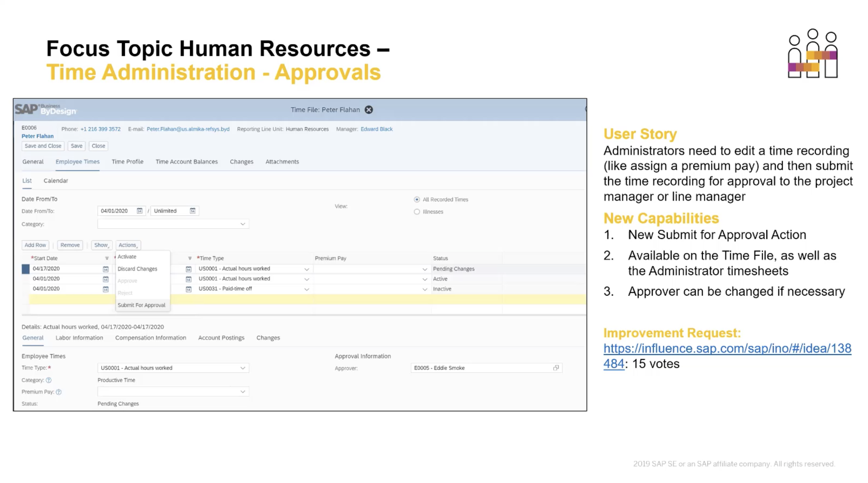Open end date calendar in Paid-time off row
868x483 pixels.
click(188, 289)
